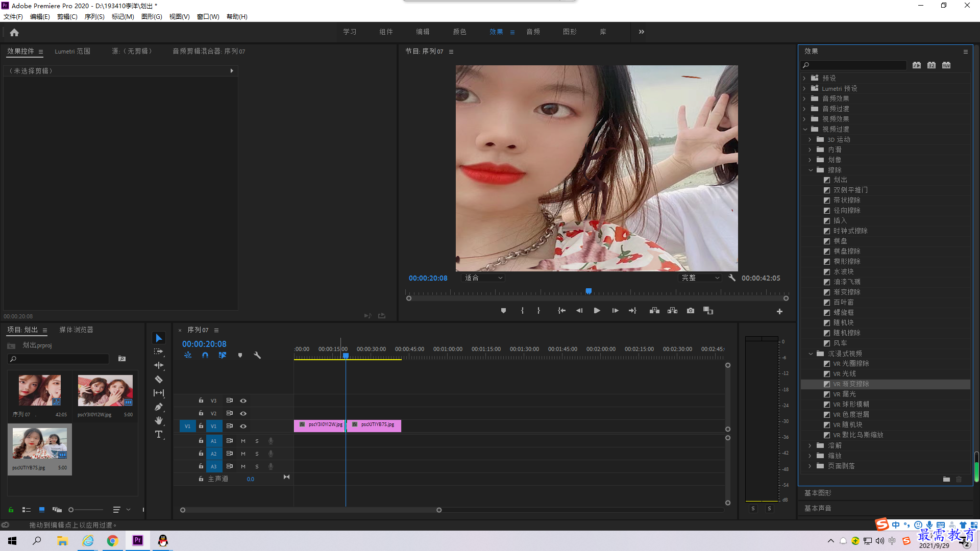Select the Ripple Edit tool
This screenshot has width=980, height=551.
click(159, 365)
